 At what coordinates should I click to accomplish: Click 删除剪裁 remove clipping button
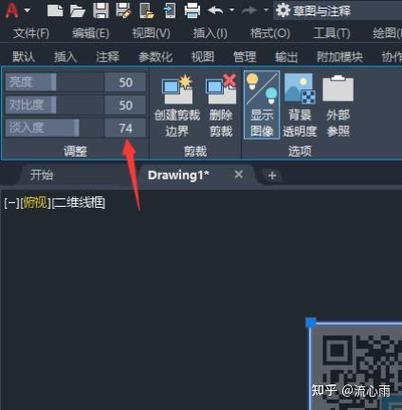coord(221,106)
